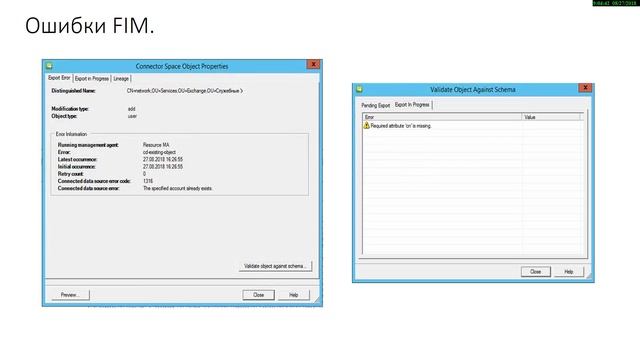Click Close button in Validate Object Against Schema

(536, 272)
